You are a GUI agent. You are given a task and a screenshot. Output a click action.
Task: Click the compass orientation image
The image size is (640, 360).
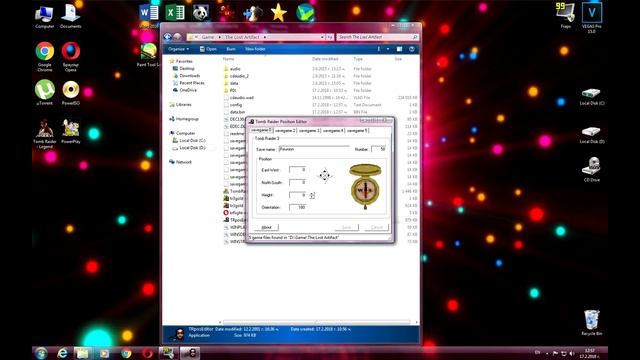(x=365, y=187)
